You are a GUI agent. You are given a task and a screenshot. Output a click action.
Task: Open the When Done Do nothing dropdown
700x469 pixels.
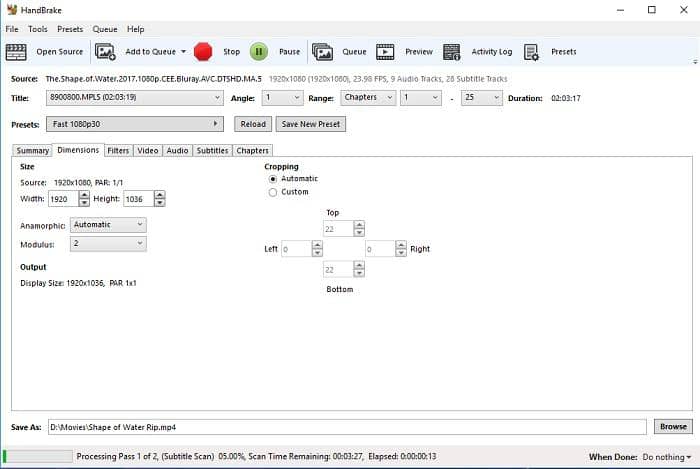click(x=667, y=457)
